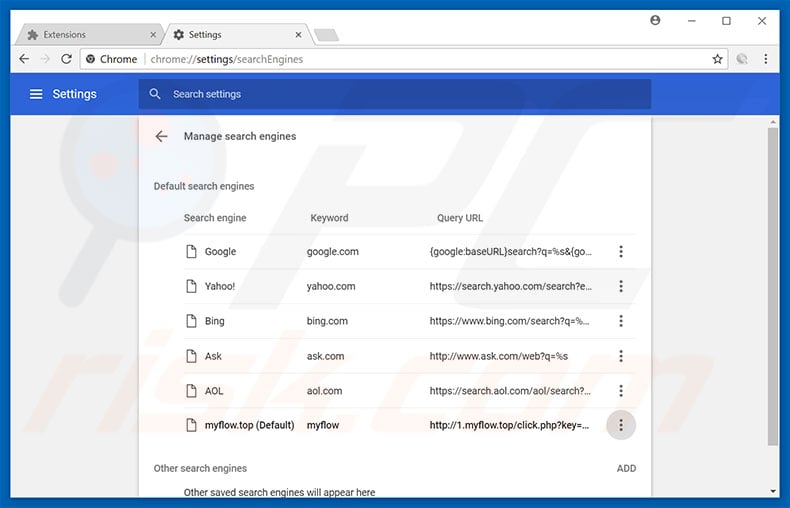790x508 pixels.
Task: Click the AOL page icon
Action: coord(191,391)
